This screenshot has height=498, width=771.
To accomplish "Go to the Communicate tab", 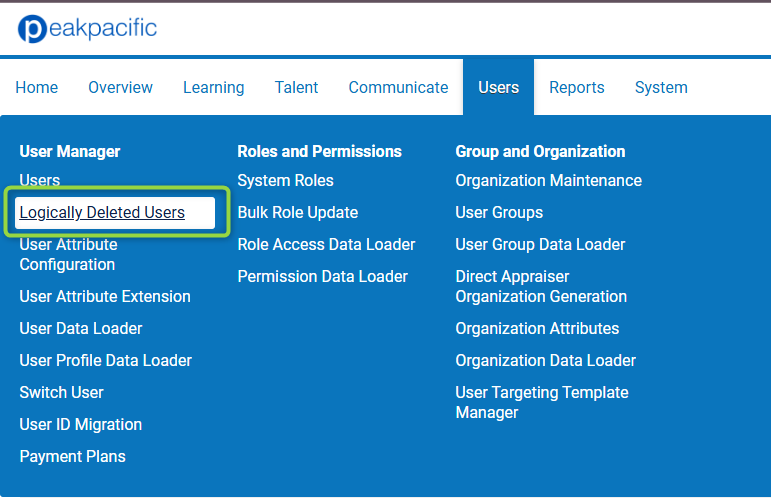I will (398, 88).
